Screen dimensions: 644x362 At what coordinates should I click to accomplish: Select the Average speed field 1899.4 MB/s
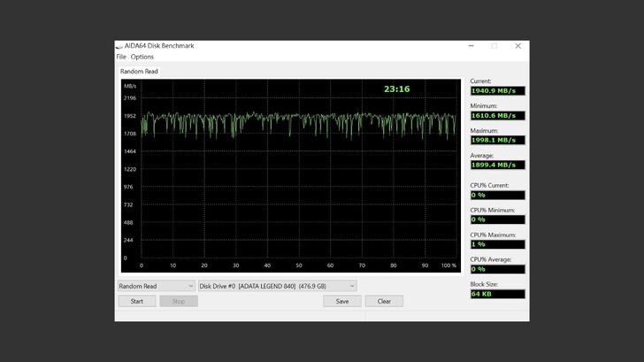[x=497, y=165]
